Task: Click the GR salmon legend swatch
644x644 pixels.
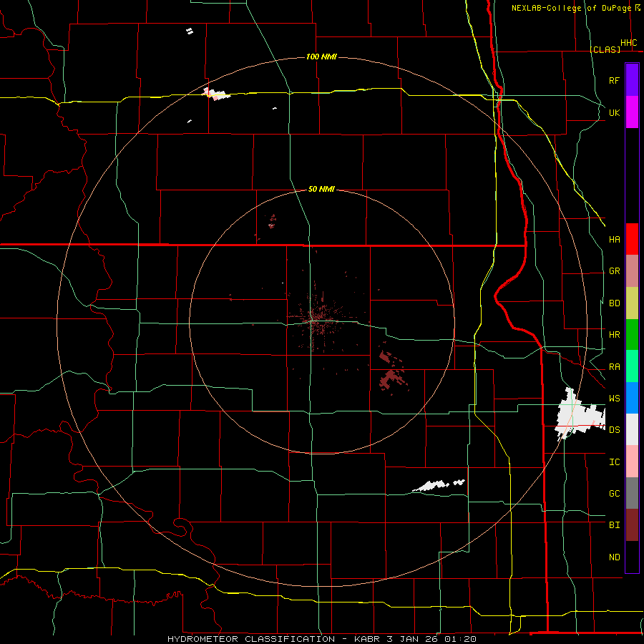Action: point(632,271)
